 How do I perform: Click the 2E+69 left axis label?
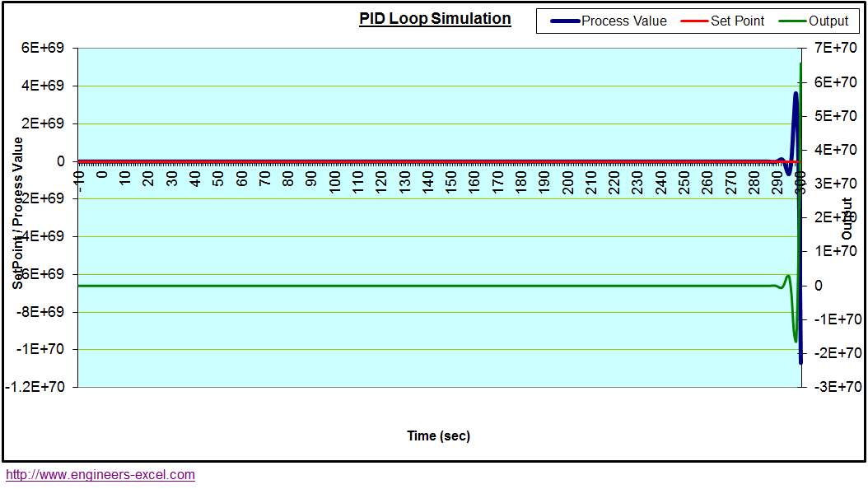pyautogui.click(x=43, y=123)
